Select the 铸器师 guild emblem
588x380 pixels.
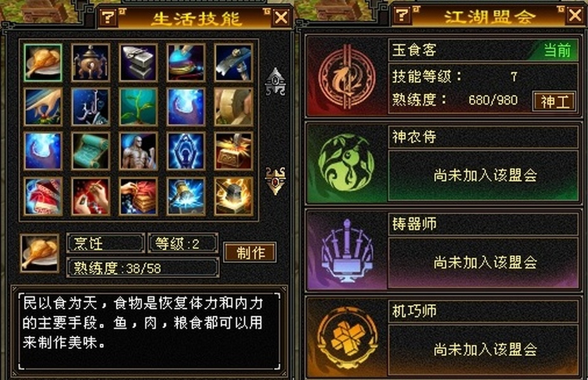pyautogui.click(x=347, y=250)
